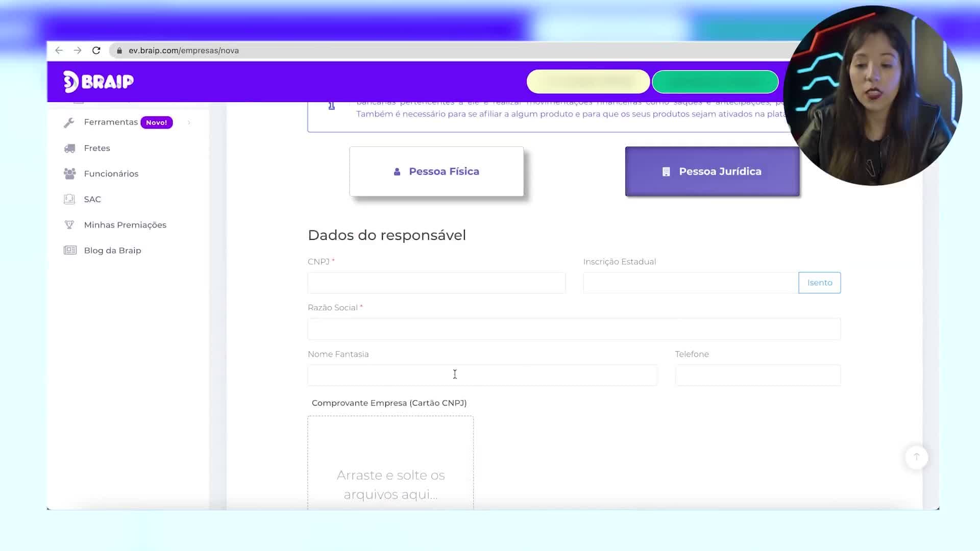Click the SAC support icon

(x=69, y=199)
